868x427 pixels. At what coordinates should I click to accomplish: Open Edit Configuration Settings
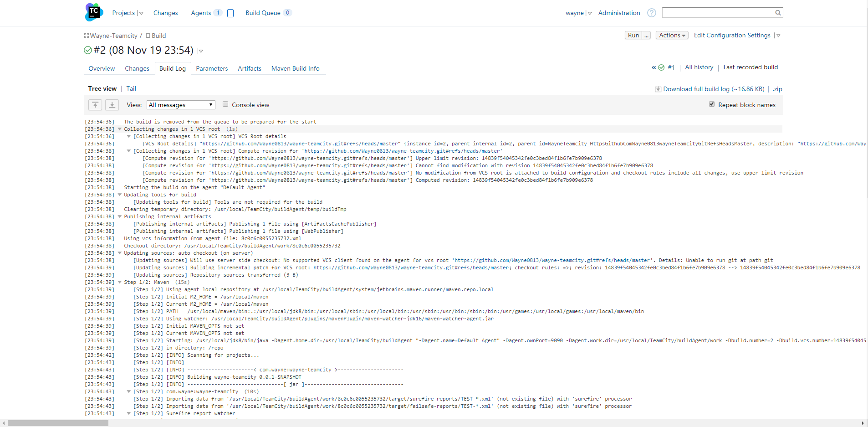[732, 35]
